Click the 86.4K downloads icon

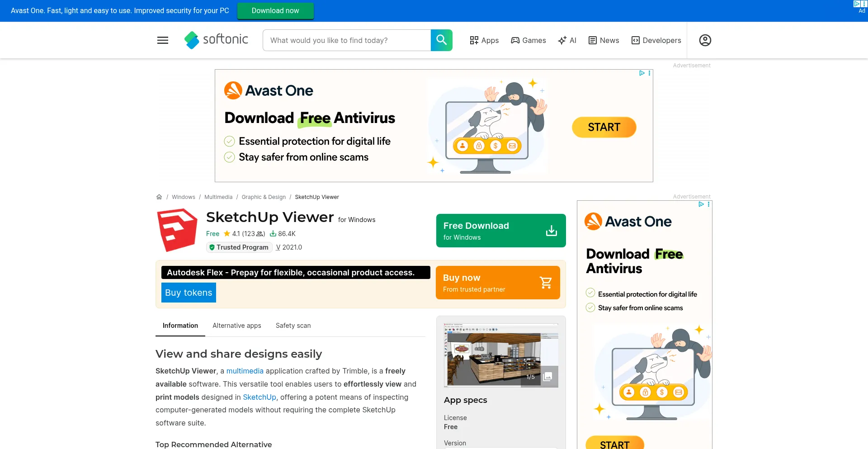[x=273, y=234]
